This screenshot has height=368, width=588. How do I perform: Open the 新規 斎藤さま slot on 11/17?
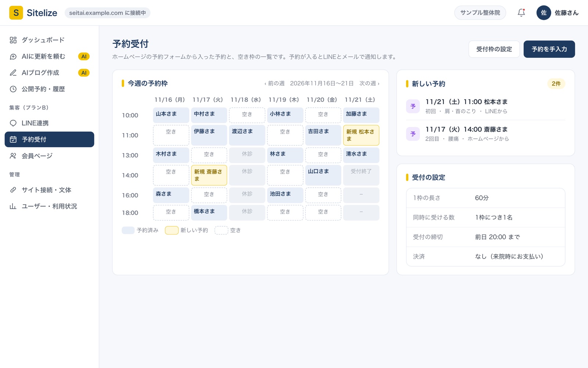coord(209,175)
